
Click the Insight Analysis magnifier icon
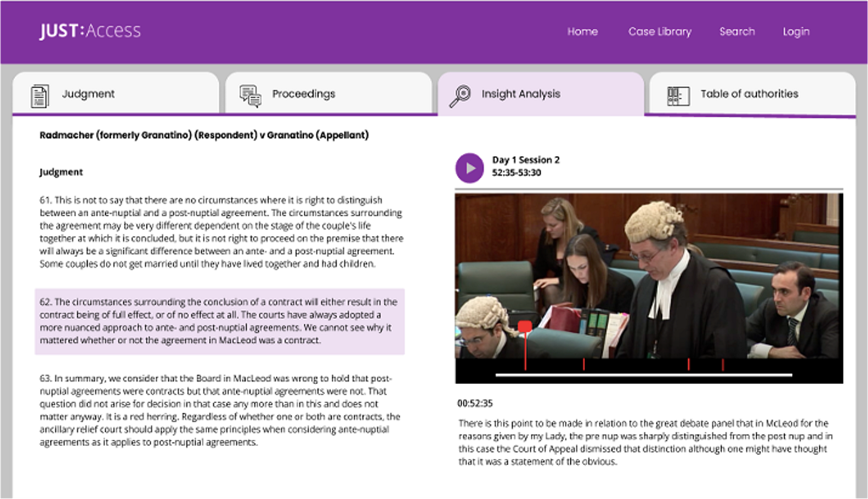coord(460,96)
